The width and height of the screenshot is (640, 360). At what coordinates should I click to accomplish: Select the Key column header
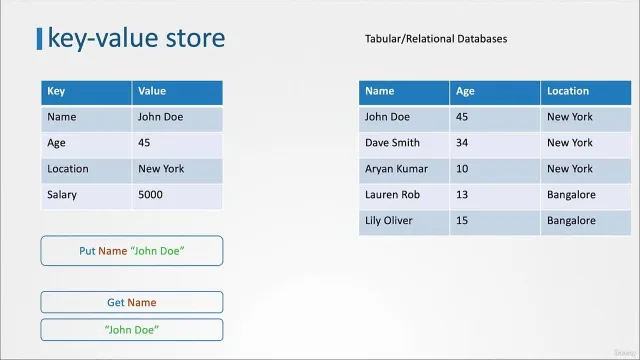tap(86, 93)
